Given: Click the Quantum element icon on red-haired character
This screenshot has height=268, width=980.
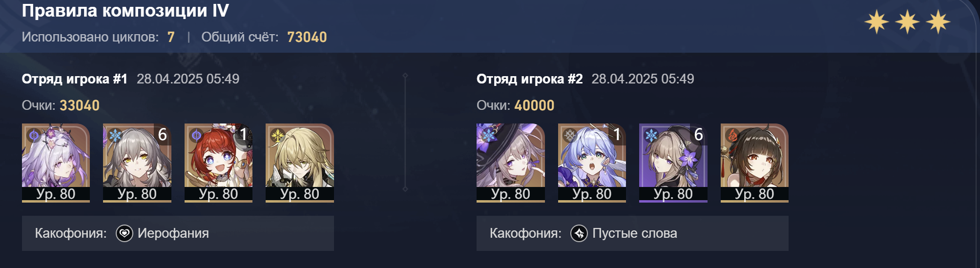Looking at the screenshot, I should pos(196,135).
